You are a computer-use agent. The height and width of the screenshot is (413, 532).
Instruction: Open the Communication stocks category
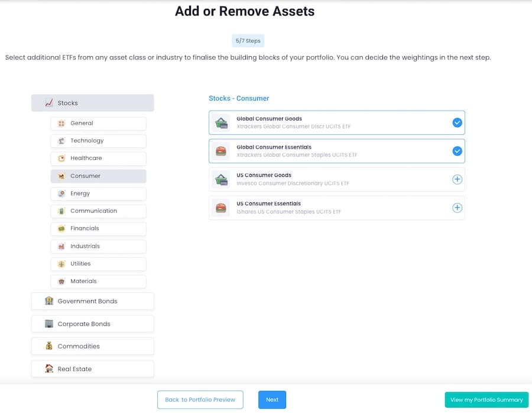[x=98, y=211]
